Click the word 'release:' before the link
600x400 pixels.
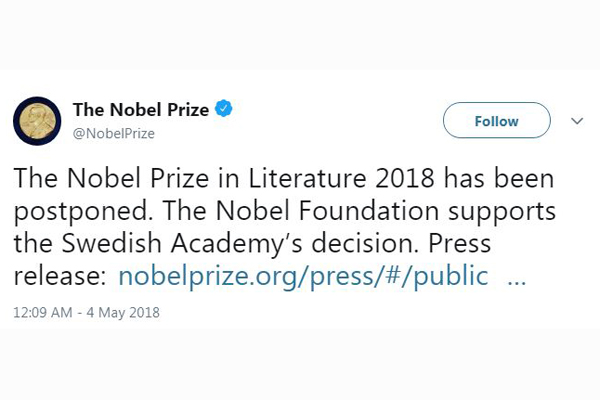(x=59, y=276)
